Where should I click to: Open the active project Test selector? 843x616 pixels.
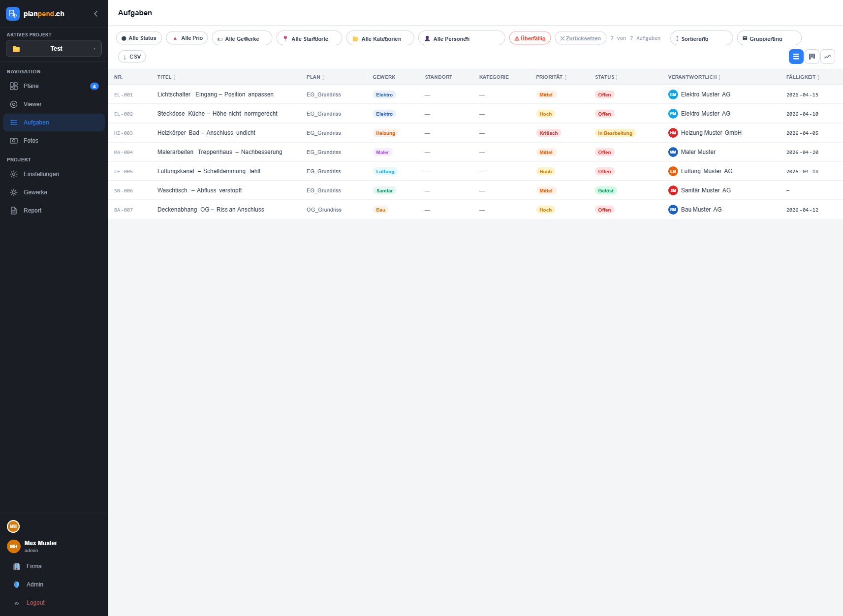[54, 49]
